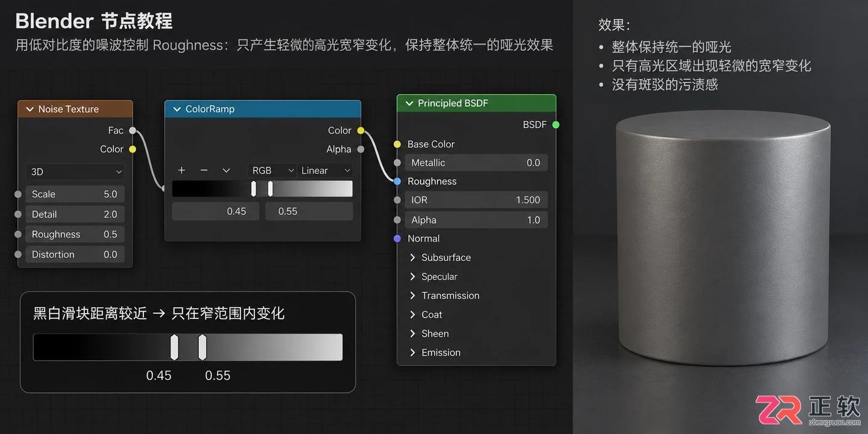Click the Metallic input socket
The height and width of the screenshot is (434, 868).
(397, 163)
